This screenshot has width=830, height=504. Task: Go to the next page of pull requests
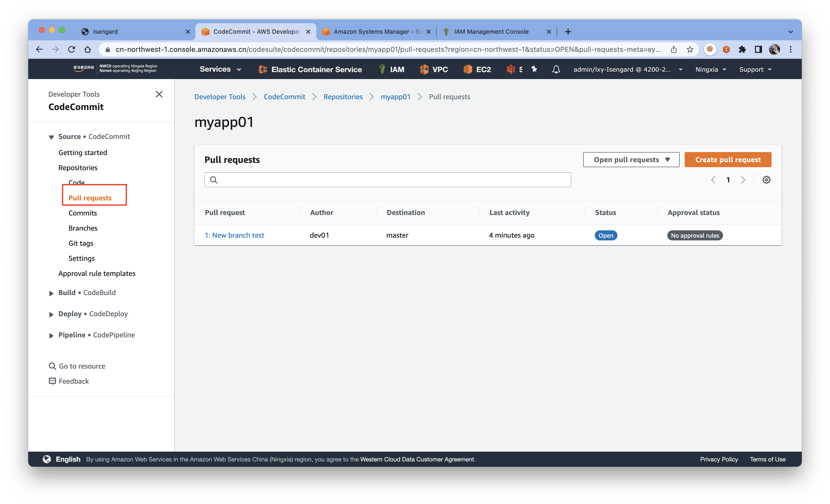pyautogui.click(x=743, y=180)
